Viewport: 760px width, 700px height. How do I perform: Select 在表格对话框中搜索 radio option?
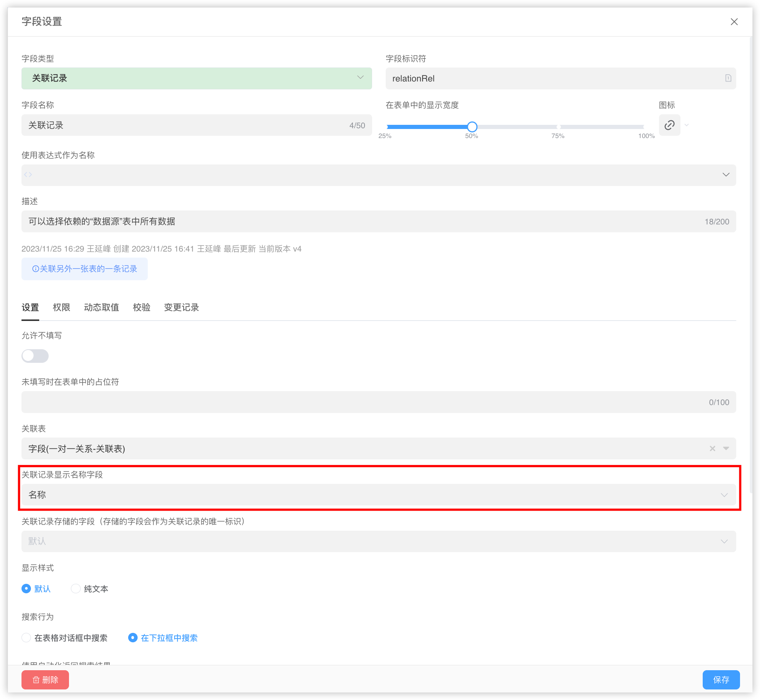click(26, 638)
